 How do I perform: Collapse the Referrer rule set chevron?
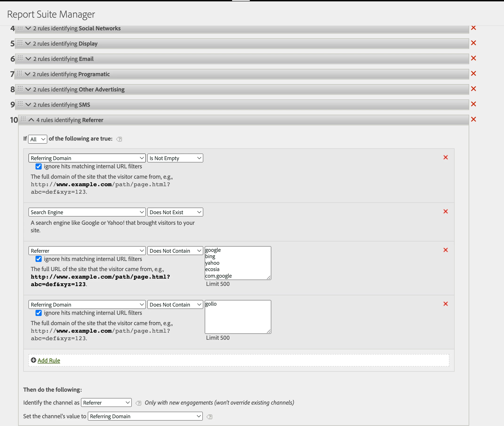click(31, 120)
